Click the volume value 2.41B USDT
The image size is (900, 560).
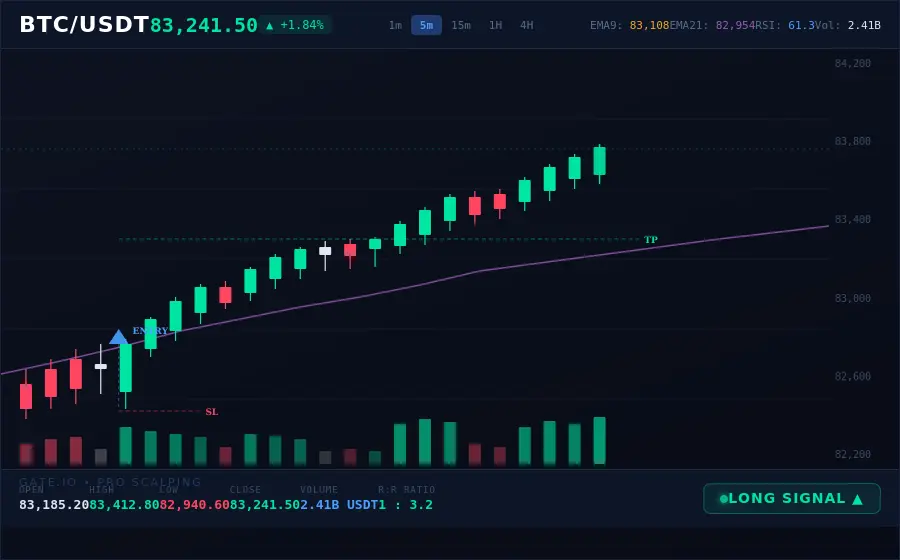(x=339, y=505)
